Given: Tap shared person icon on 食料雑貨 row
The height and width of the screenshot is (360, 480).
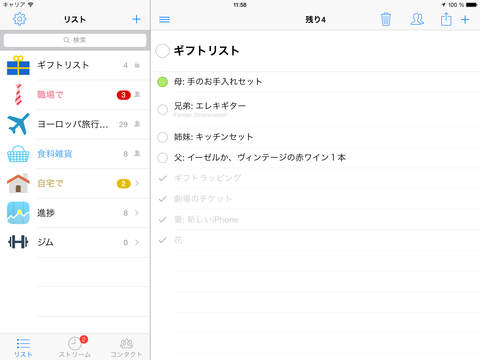Looking at the screenshot, I should (137, 154).
